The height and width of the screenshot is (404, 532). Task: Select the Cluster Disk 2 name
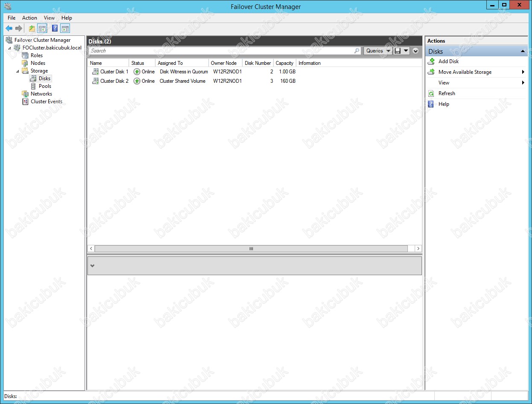pos(114,81)
